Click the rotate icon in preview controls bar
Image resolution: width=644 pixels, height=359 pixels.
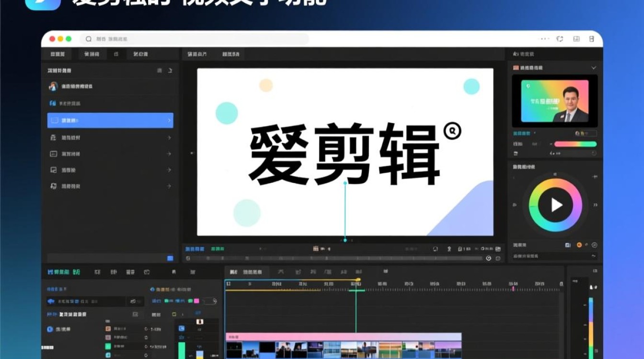pyautogui.click(x=435, y=249)
